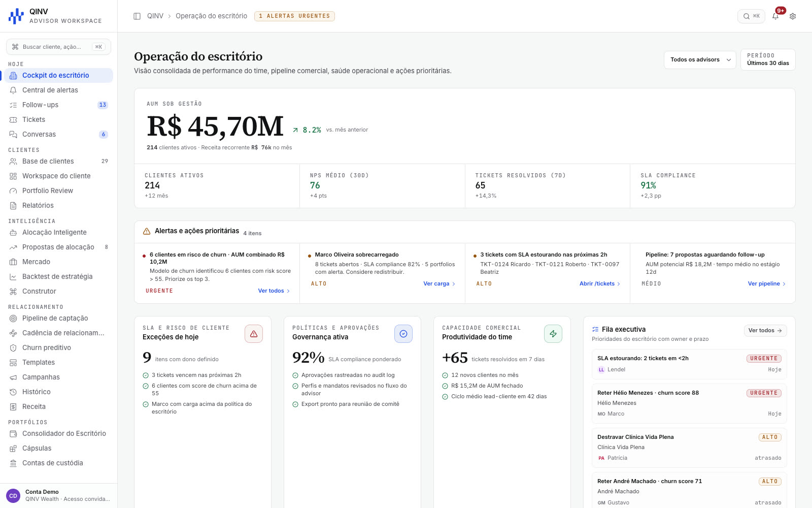
Task: Click the QINV logo icon
Action: [16, 16]
